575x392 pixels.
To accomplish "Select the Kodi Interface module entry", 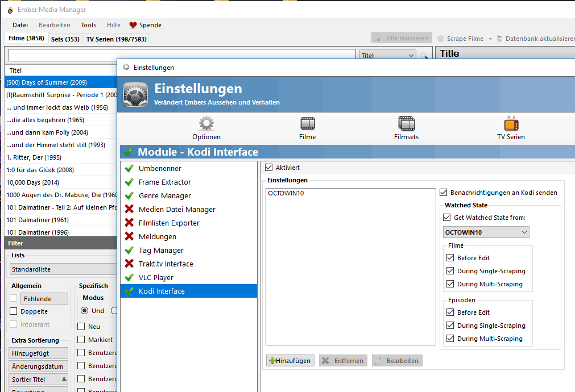I will point(189,291).
